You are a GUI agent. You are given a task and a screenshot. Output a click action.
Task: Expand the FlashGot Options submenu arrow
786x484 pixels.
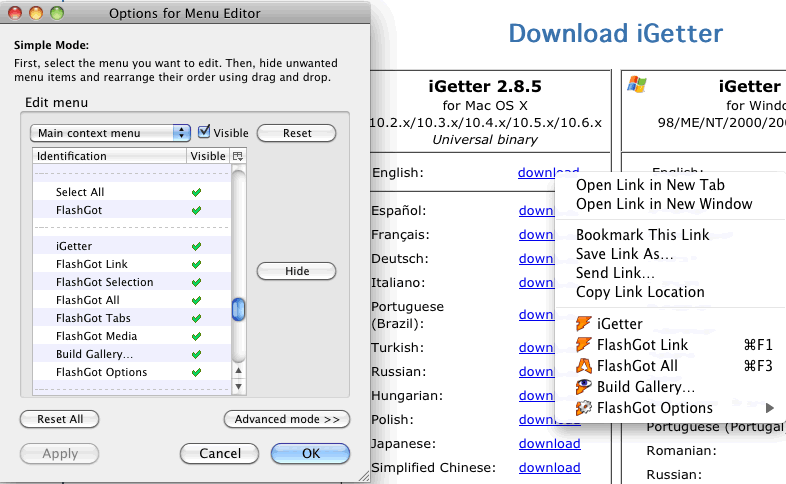click(770, 408)
